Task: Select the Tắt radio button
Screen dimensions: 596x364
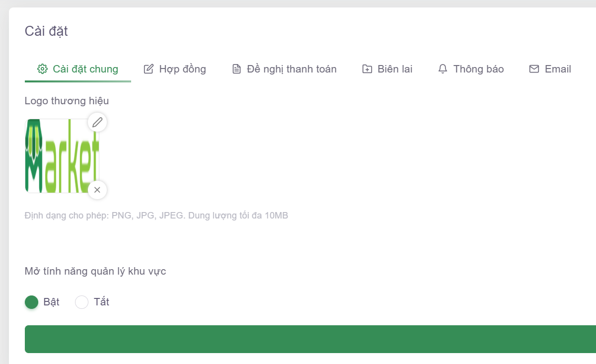Action: click(x=81, y=302)
